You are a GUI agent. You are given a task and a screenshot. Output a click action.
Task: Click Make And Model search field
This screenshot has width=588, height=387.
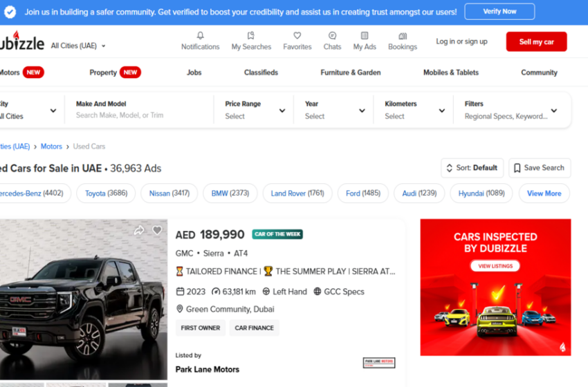139,110
